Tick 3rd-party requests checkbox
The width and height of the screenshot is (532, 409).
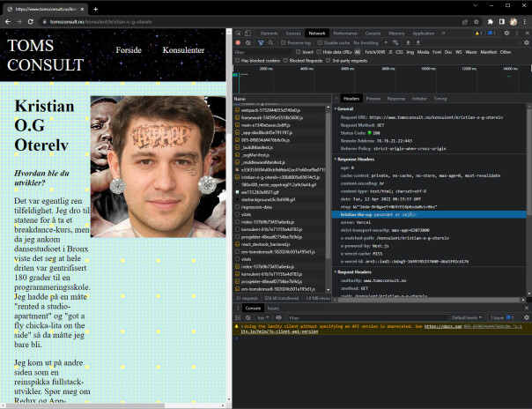click(x=328, y=61)
